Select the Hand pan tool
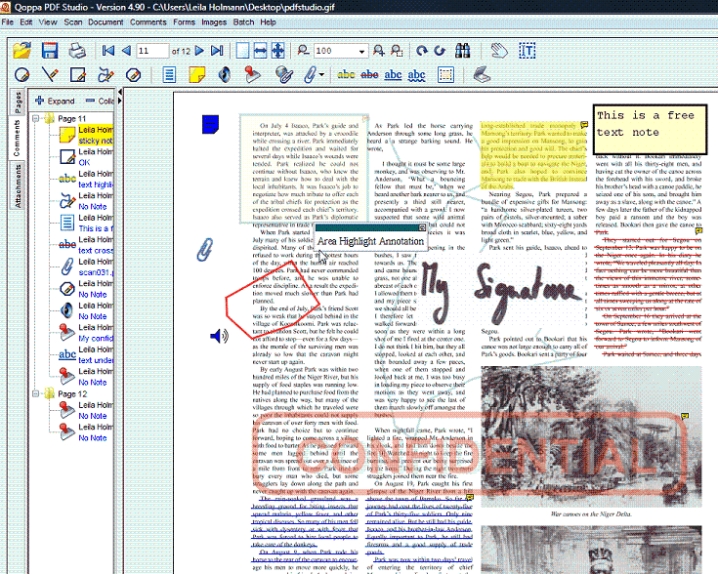 pyautogui.click(x=498, y=51)
